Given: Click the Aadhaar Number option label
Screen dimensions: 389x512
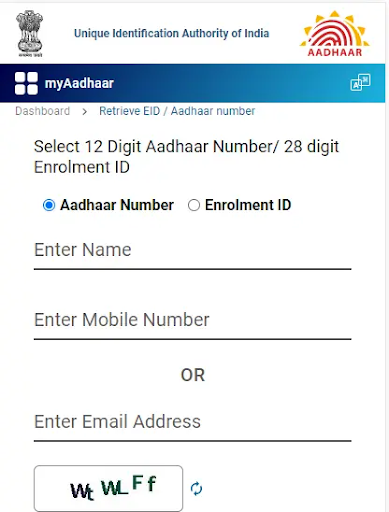Looking at the screenshot, I should (117, 205).
